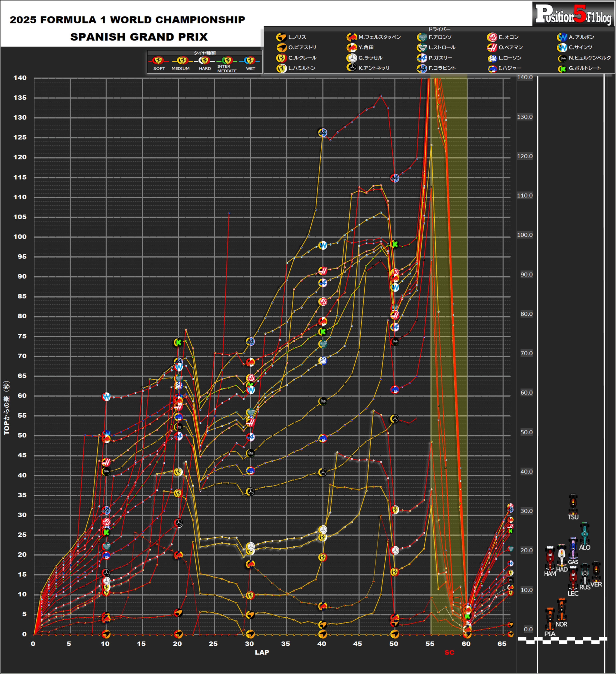Click the Mercedes icon beside G.ラッセル

[352, 58]
